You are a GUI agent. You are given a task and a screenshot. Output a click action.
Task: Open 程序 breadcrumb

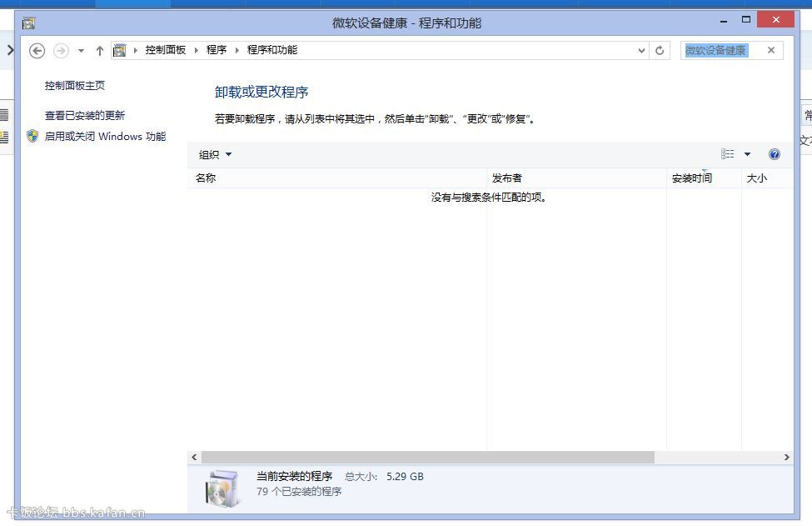click(x=217, y=50)
